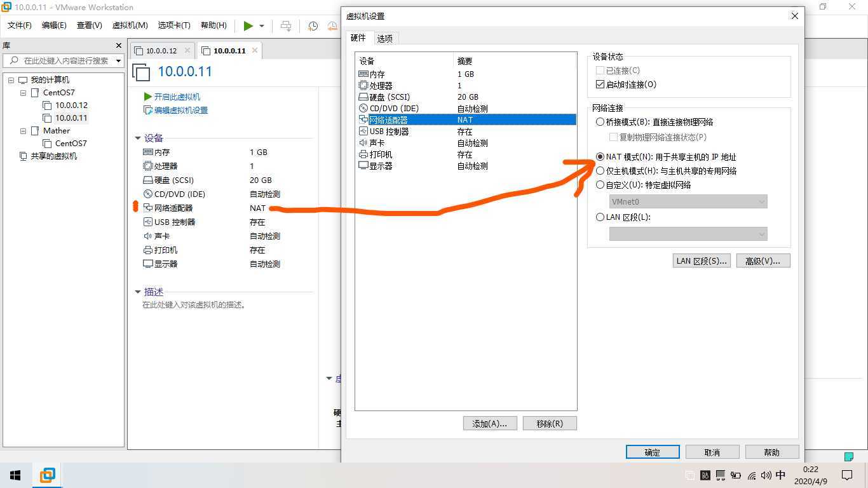The width and height of the screenshot is (868, 488).
Task: Open the Windows Start menu
Action: (x=15, y=475)
